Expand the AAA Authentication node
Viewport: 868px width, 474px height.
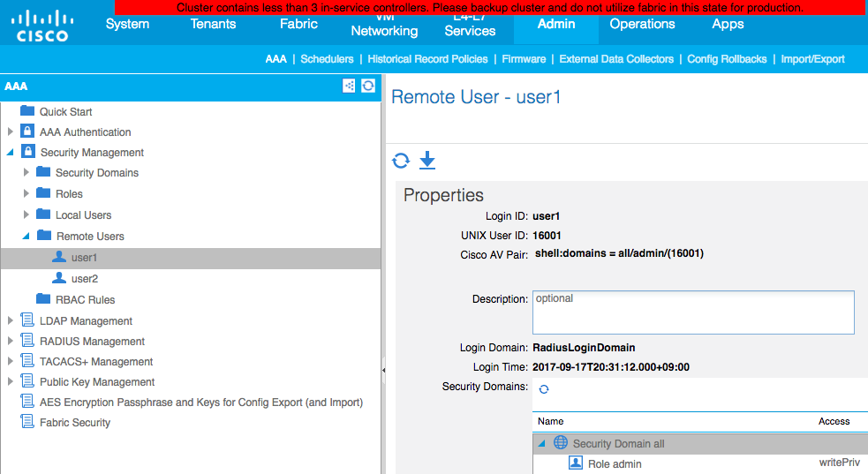point(10,132)
